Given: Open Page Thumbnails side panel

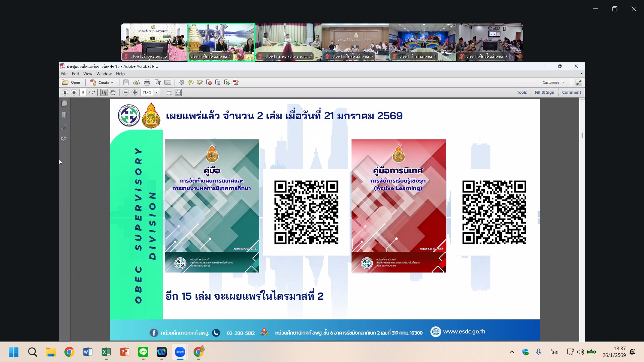Looking at the screenshot, I should click(x=64, y=104).
